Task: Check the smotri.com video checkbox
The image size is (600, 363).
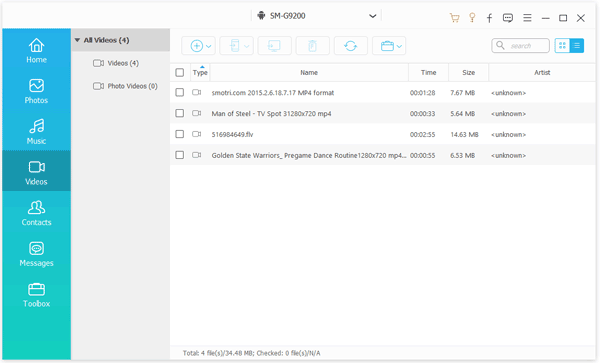Action: click(179, 93)
